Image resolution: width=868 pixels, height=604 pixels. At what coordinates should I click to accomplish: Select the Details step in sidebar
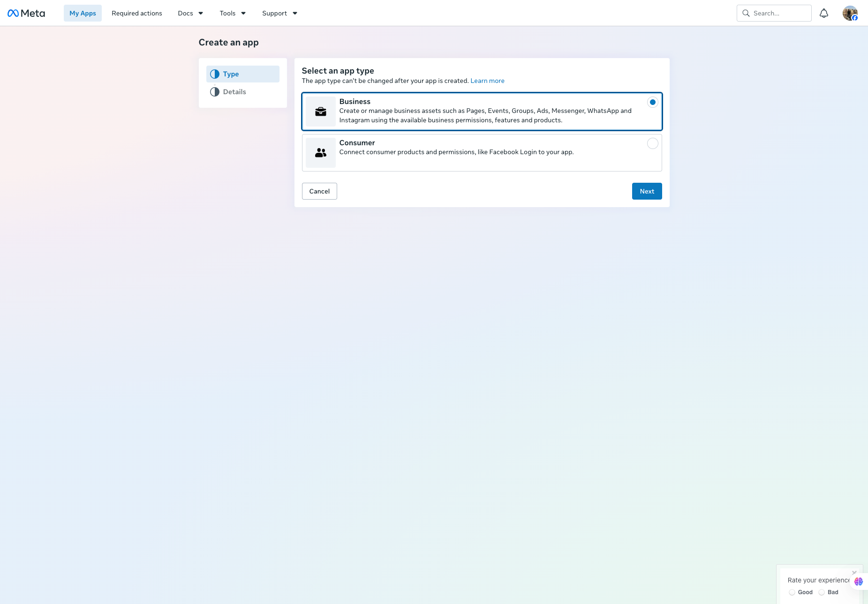pos(243,92)
